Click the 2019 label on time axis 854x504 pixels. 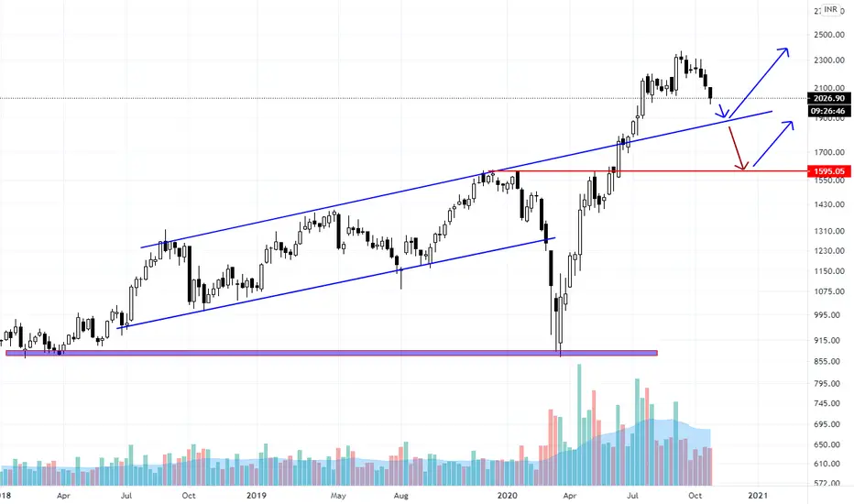[256, 495]
